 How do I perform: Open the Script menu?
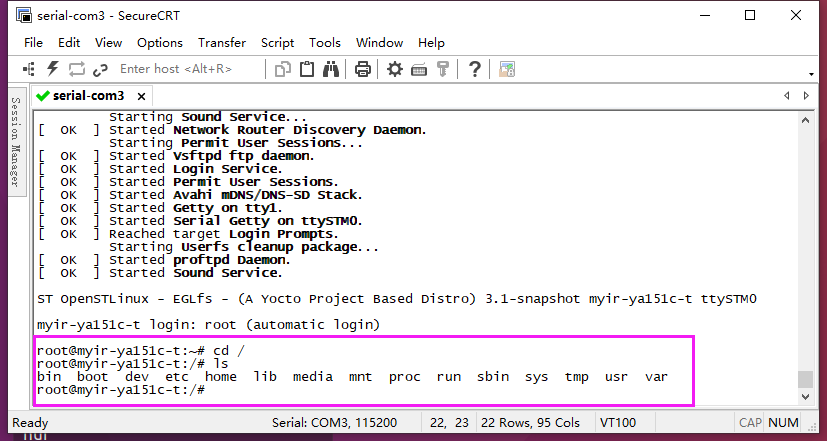coord(277,43)
